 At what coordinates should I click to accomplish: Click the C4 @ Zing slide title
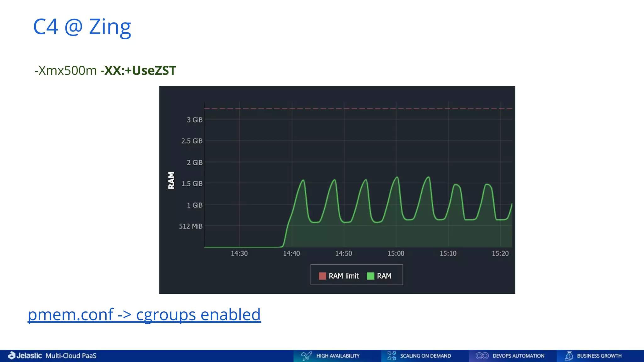(x=82, y=27)
